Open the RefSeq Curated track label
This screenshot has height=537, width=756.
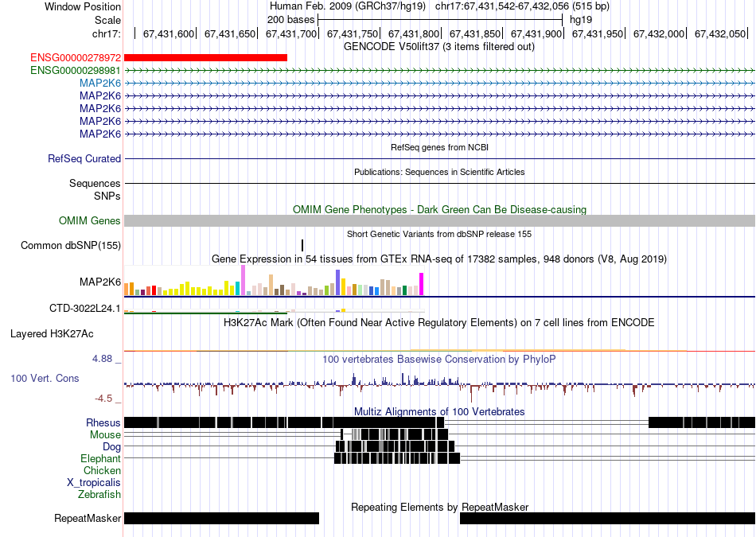[x=84, y=158]
